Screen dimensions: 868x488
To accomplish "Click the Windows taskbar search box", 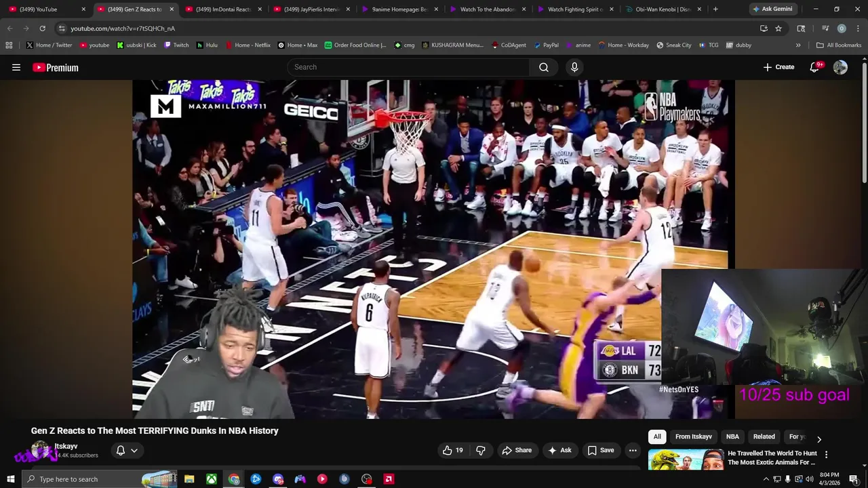I will (x=99, y=479).
